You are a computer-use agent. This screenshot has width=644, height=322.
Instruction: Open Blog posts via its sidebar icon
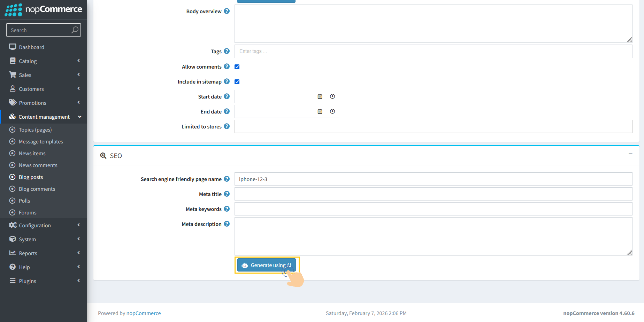(x=12, y=177)
